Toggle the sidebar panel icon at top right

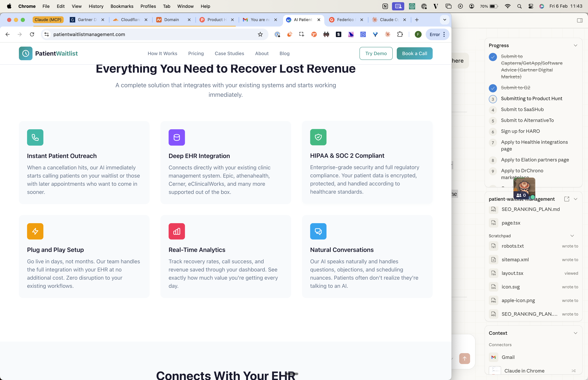point(580,20)
